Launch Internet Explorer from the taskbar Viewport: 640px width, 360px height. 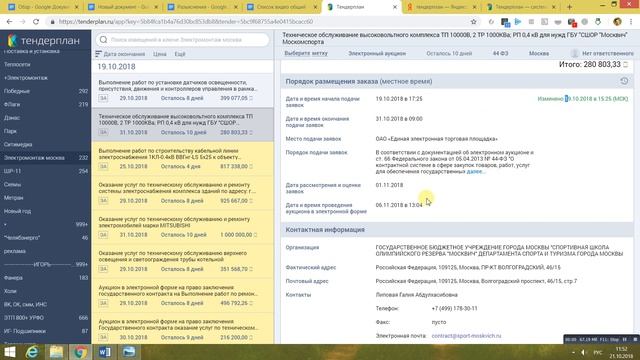[x=32, y=352]
